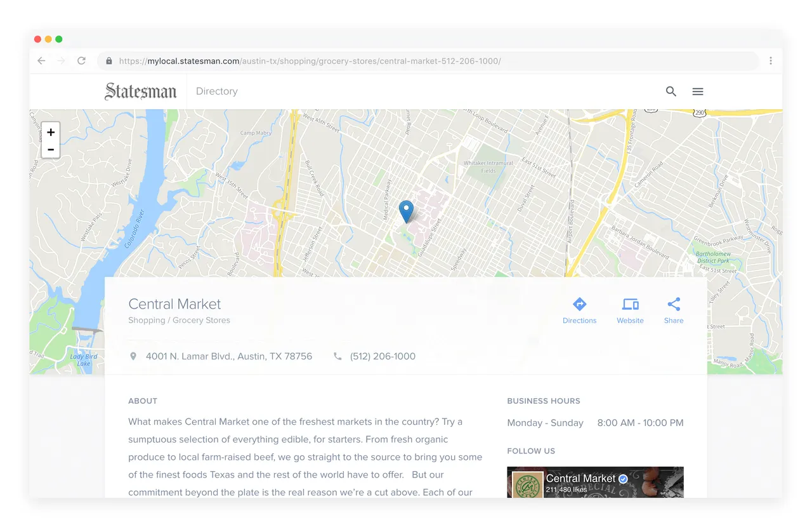812x527 pixels.
Task: Click the Statesman logo
Action: (x=141, y=91)
